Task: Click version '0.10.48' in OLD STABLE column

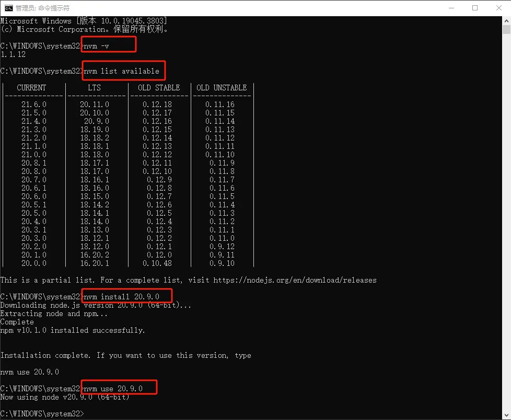Action: [x=157, y=263]
